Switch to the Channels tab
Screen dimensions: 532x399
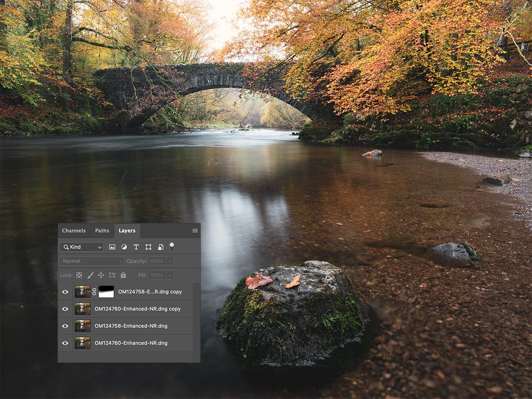pyautogui.click(x=74, y=231)
